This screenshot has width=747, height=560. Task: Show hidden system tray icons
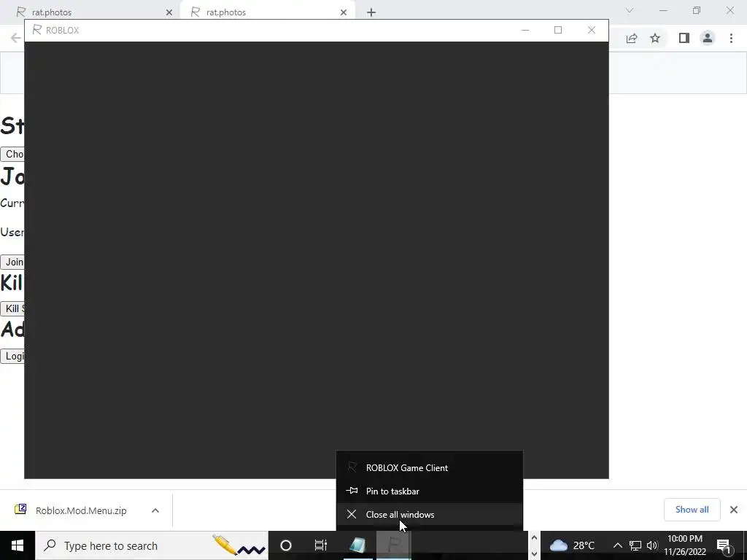click(x=617, y=545)
